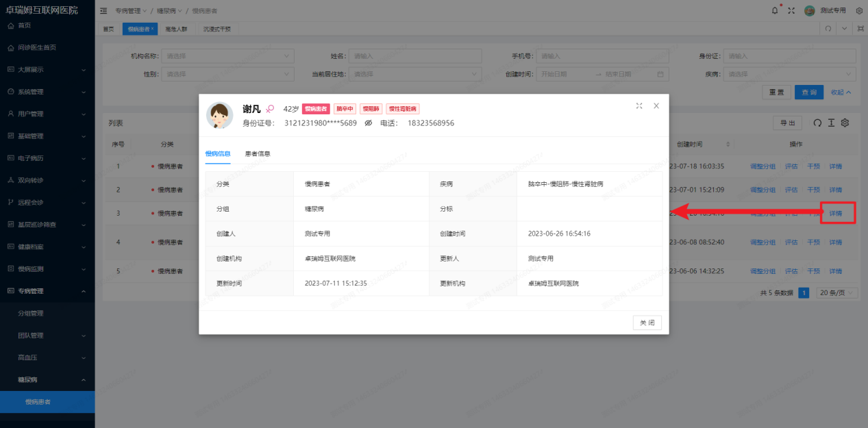Open the notification bell
The image size is (868, 428).
775,11
